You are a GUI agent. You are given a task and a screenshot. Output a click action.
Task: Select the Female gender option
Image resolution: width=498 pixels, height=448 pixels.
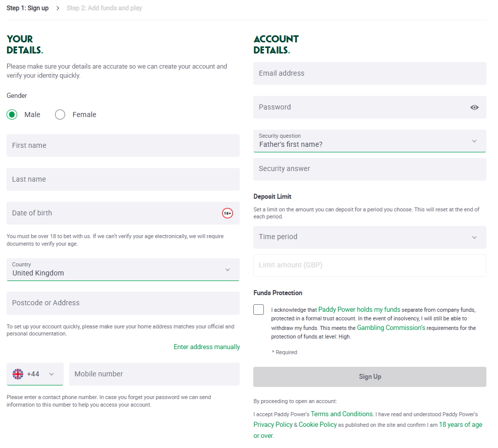(60, 115)
